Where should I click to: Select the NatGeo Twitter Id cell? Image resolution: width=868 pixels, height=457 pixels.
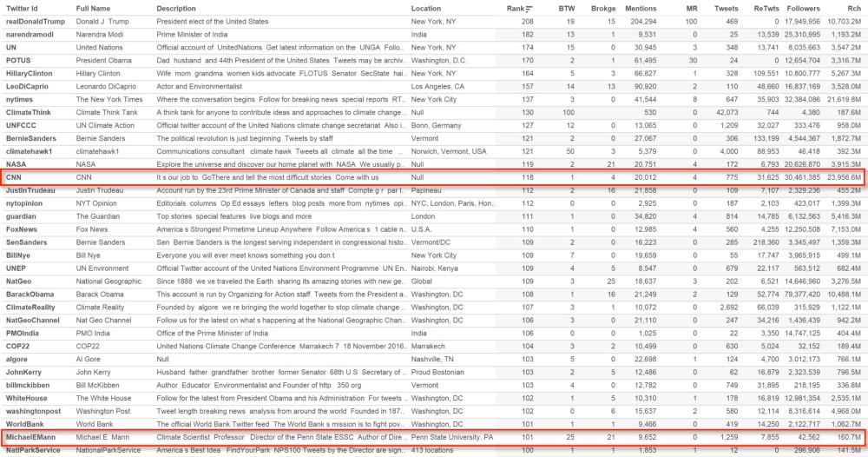[x=19, y=281]
